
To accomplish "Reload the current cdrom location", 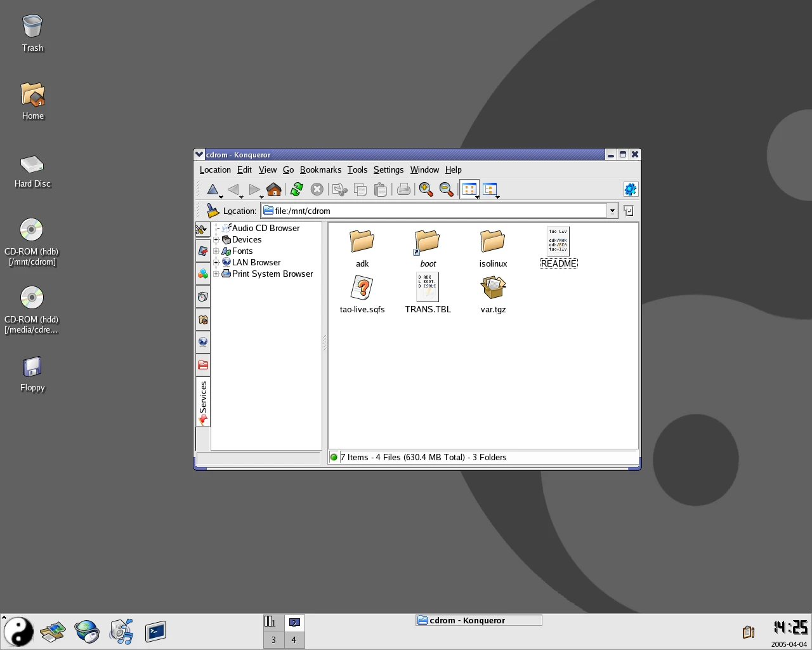I will (296, 189).
